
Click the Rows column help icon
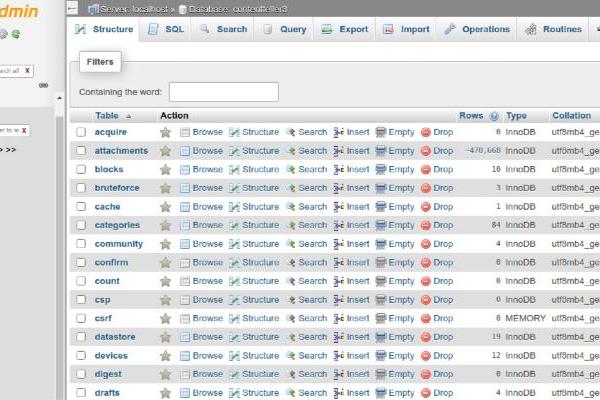pyautogui.click(x=494, y=116)
